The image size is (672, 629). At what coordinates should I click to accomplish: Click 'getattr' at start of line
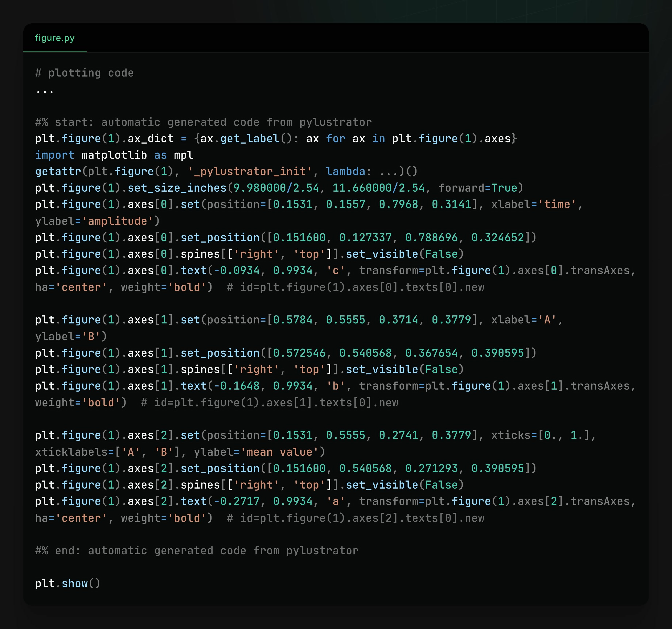pyautogui.click(x=58, y=171)
